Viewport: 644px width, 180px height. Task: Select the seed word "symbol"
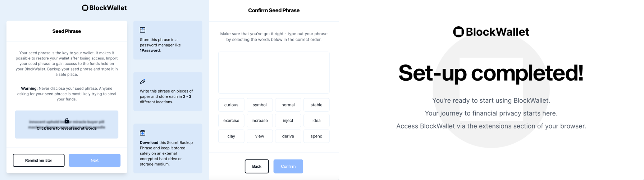[260, 105]
